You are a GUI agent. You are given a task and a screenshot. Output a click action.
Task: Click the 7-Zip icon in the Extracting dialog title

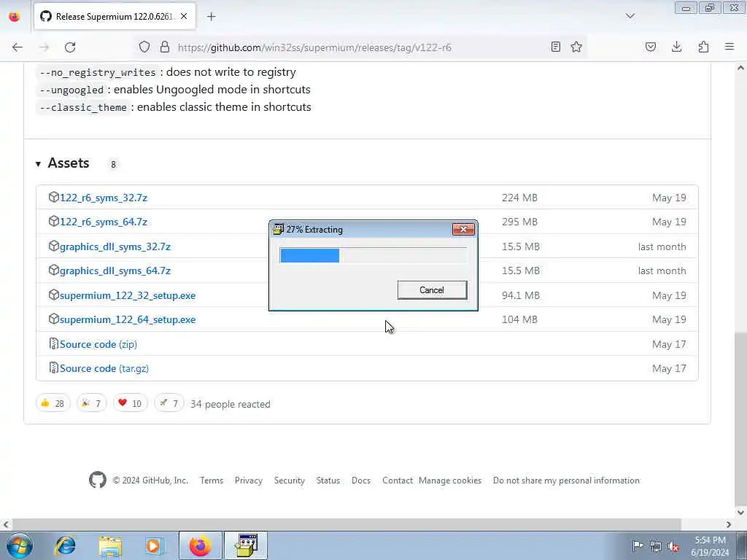tap(278, 229)
